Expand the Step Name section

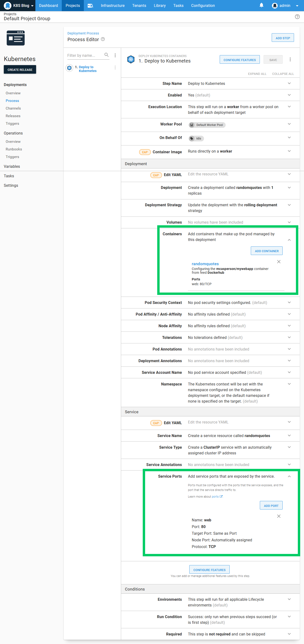[x=289, y=83]
